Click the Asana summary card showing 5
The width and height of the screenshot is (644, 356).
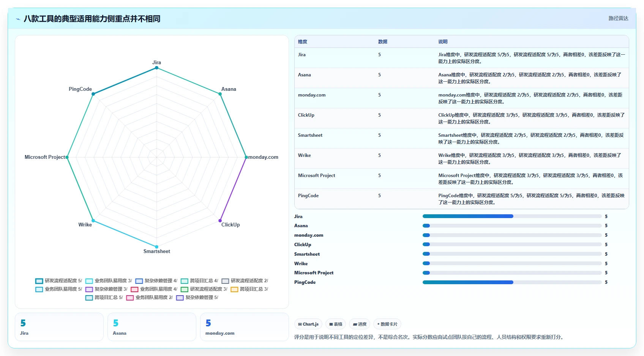(152, 327)
